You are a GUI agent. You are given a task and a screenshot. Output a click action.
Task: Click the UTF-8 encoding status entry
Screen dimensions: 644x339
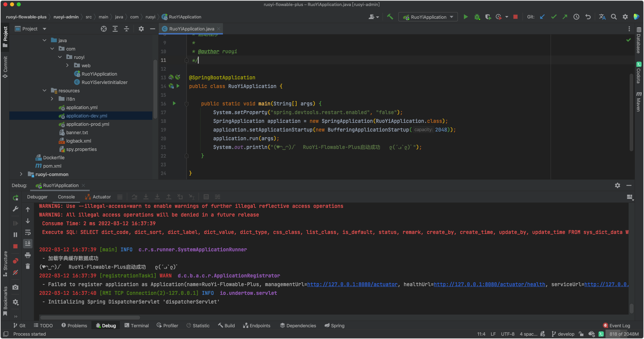[x=508, y=334]
